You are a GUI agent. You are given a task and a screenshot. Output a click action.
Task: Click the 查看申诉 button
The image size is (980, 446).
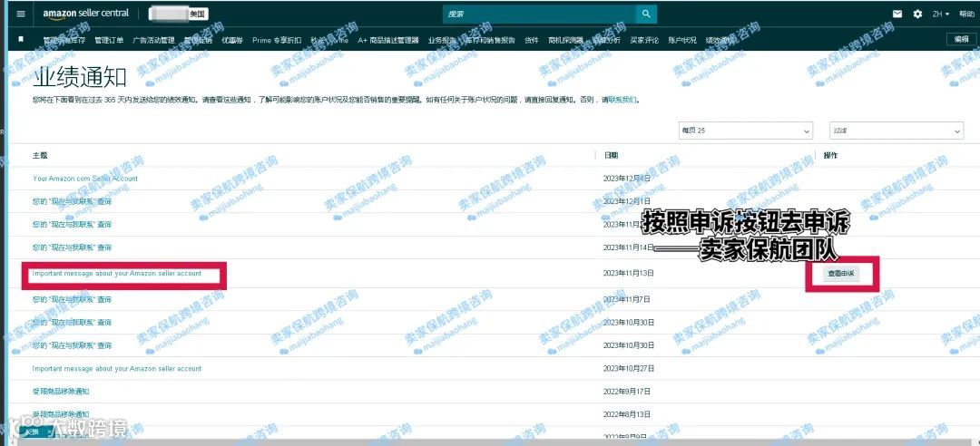840,274
